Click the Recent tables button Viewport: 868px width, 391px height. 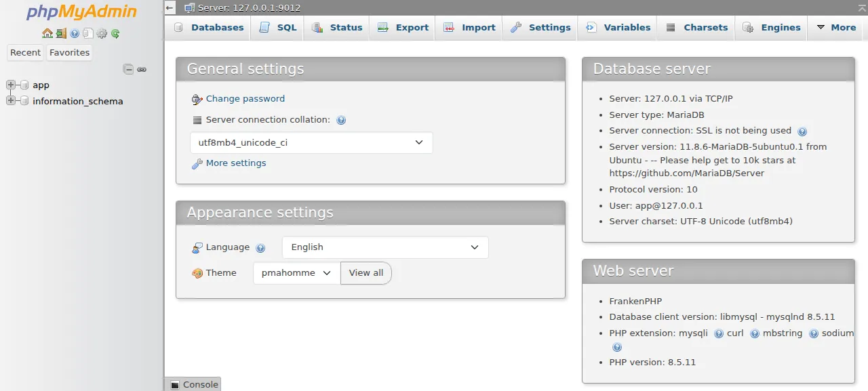click(26, 52)
